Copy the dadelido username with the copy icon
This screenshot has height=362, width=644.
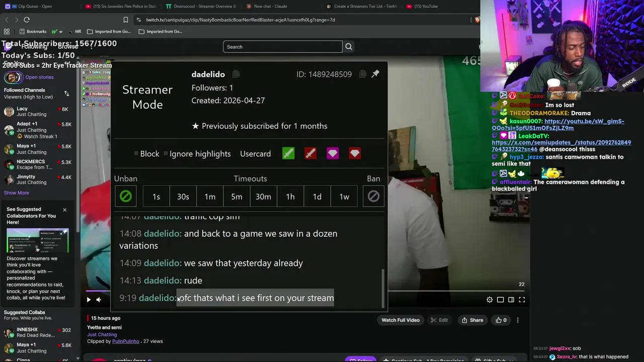(x=235, y=74)
